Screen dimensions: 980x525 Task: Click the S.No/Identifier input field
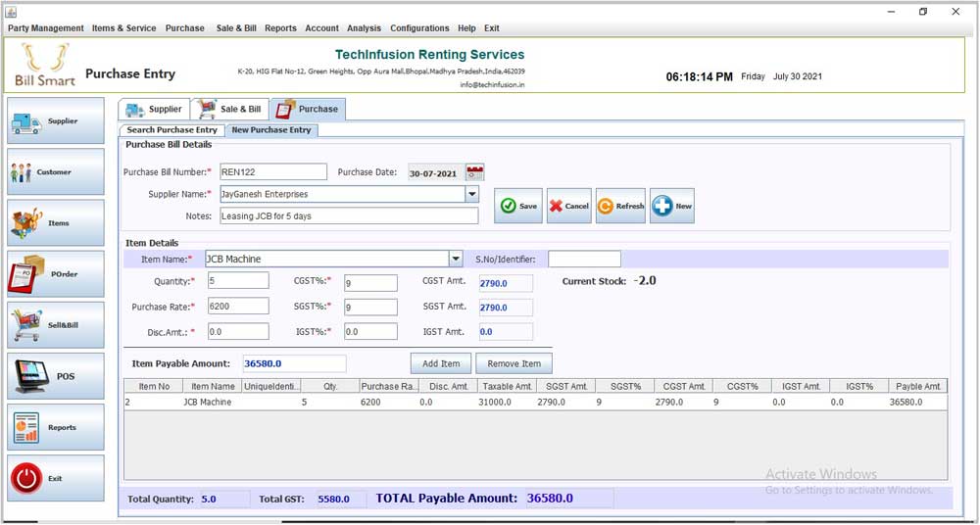coord(584,259)
